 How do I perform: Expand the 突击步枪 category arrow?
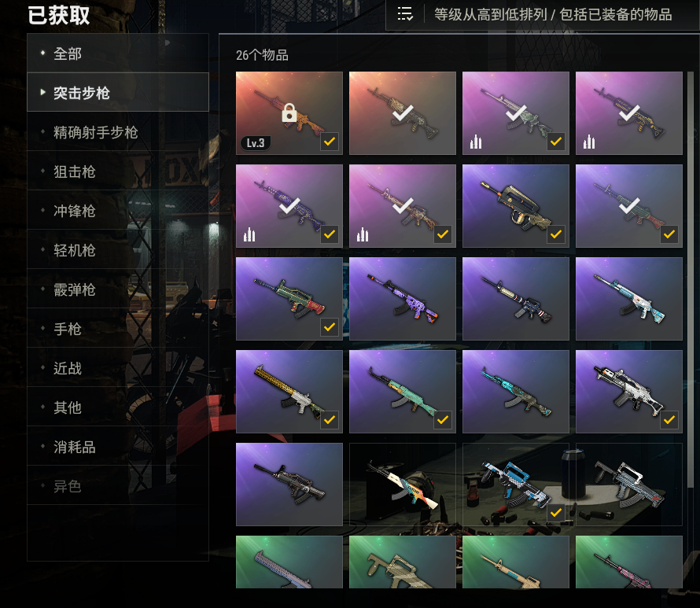pos(42,92)
